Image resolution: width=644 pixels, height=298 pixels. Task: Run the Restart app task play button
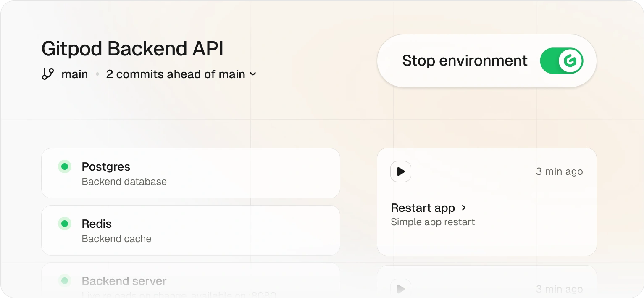(401, 171)
